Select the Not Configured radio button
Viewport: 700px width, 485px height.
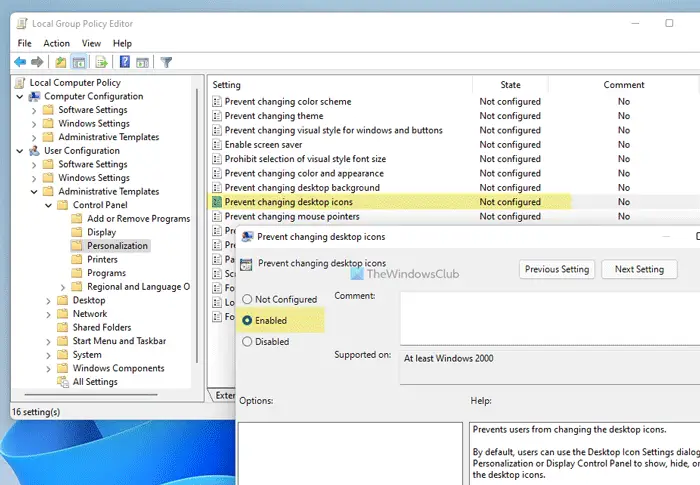click(x=247, y=299)
